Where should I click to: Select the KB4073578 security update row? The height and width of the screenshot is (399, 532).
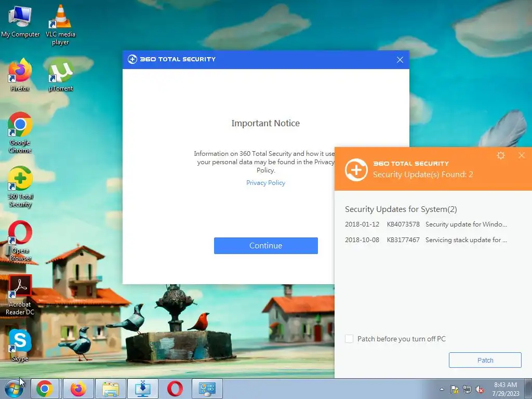(x=426, y=224)
